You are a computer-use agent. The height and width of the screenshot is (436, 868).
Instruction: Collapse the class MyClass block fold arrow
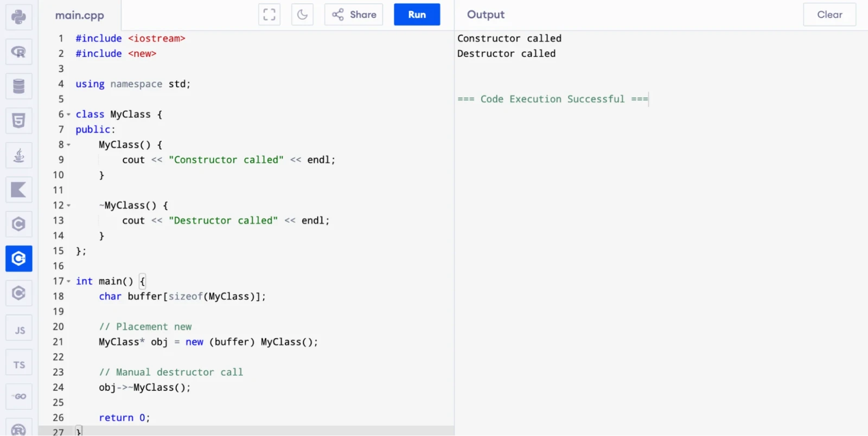click(68, 115)
